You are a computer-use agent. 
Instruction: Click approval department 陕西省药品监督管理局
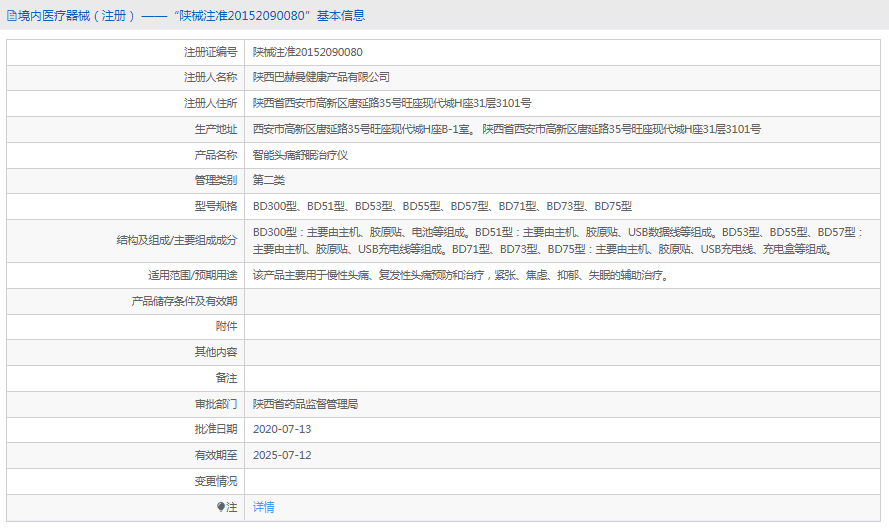[x=305, y=404]
